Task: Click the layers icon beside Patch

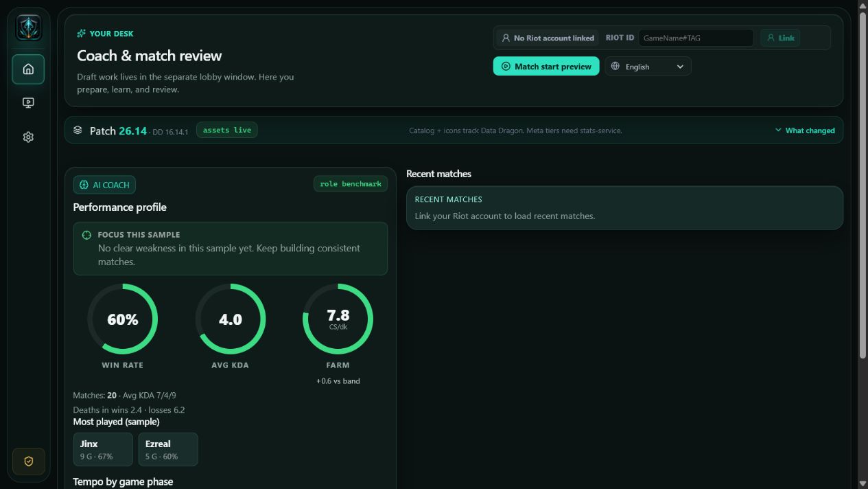Action: (x=78, y=130)
